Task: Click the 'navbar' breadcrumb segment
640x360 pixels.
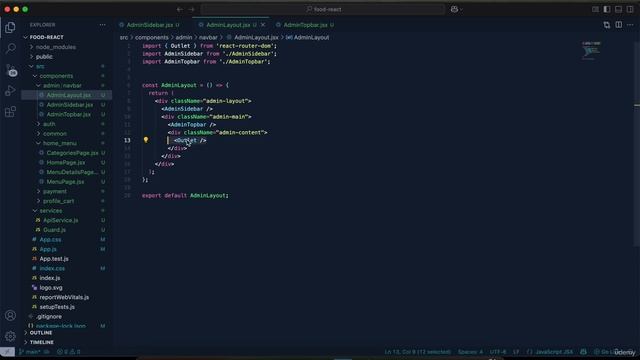Action: pos(208,37)
